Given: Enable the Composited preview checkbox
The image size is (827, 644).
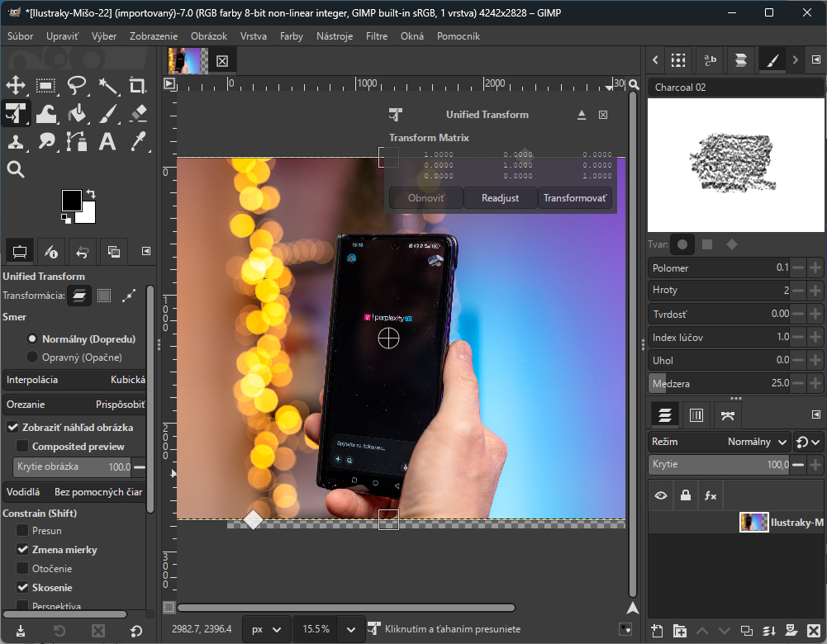Looking at the screenshot, I should click(x=23, y=447).
